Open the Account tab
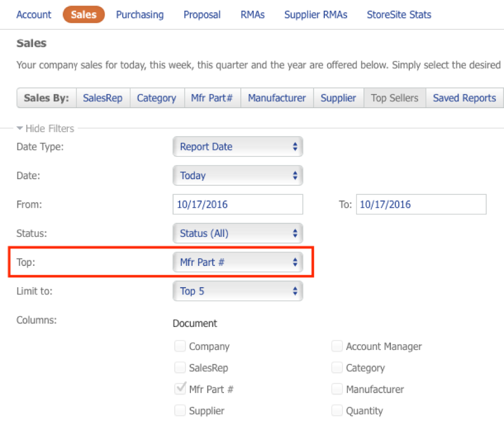Image resolution: width=504 pixels, height=421 pixels. click(34, 15)
